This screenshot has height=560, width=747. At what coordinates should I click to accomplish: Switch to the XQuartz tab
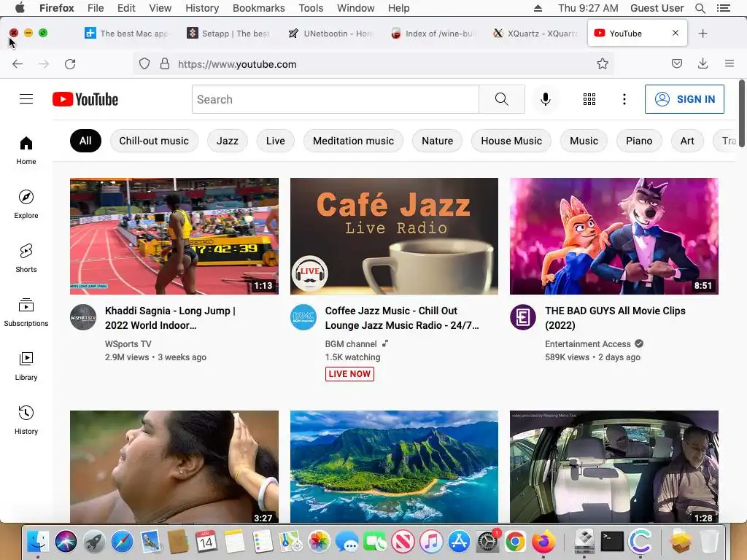tap(535, 34)
